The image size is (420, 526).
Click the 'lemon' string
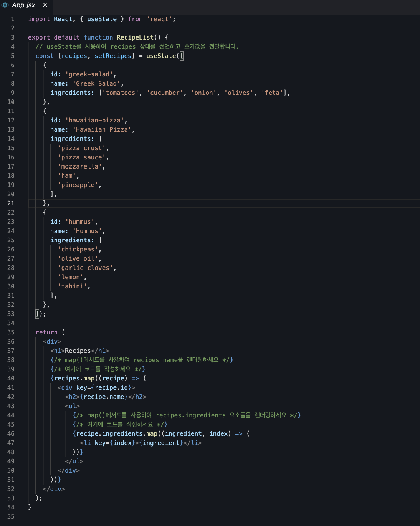point(71,277)
